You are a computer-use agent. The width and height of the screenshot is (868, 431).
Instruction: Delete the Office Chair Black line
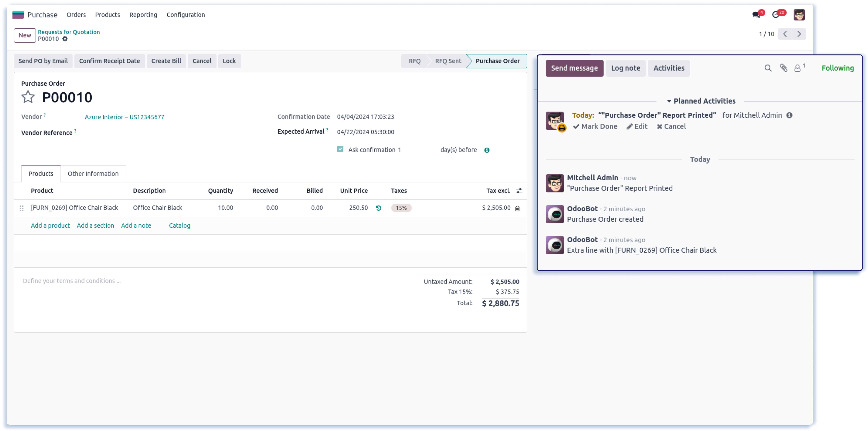(518, 208)
